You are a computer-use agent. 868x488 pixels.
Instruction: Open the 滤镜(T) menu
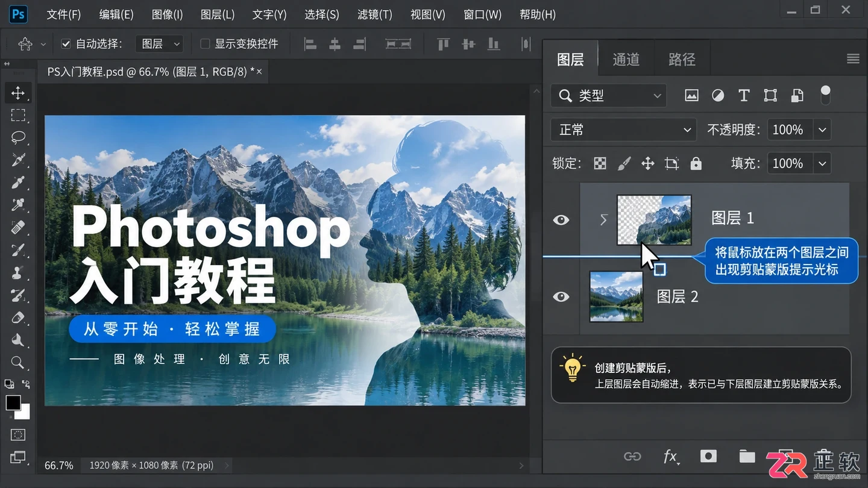click(374, 14)
